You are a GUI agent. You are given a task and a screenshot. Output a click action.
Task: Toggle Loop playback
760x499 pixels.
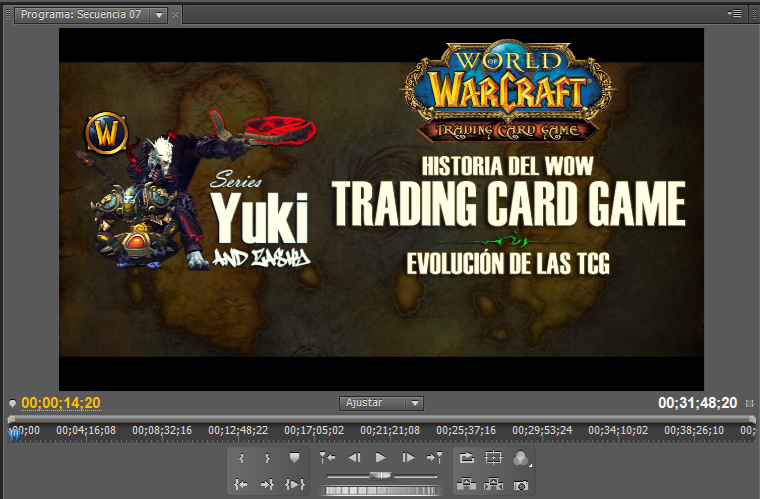click(x=466, y=457)
